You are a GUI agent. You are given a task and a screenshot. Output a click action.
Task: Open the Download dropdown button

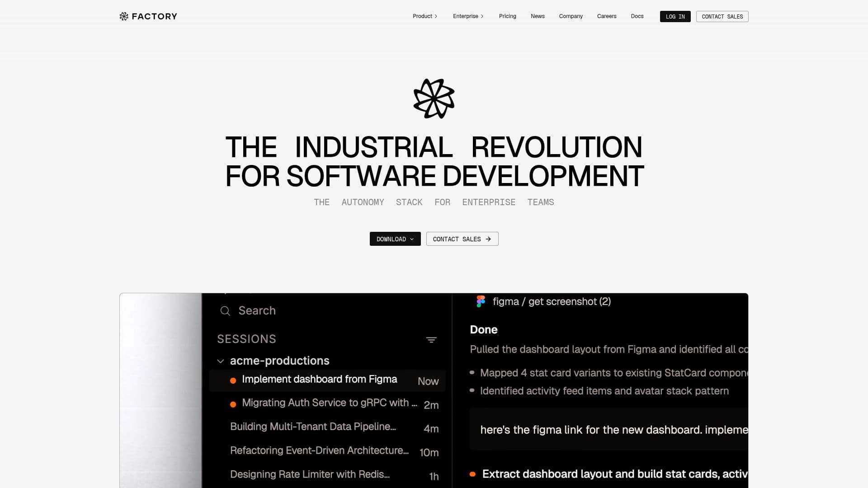395,239
